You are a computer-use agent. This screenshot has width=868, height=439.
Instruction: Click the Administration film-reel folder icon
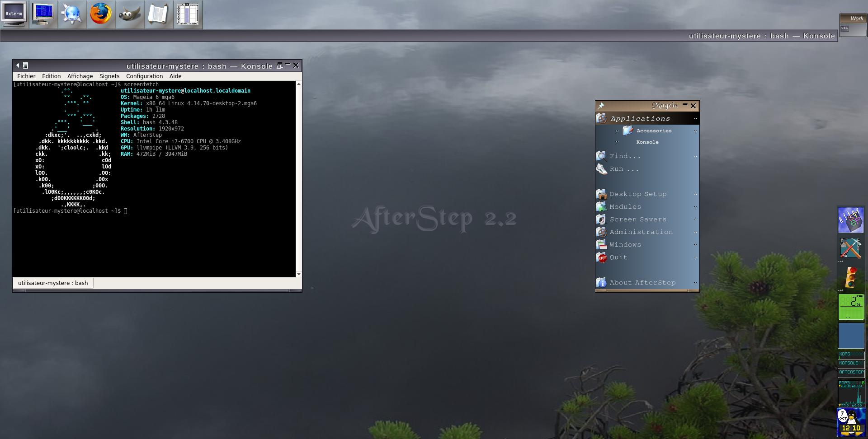tap(601, 232)
